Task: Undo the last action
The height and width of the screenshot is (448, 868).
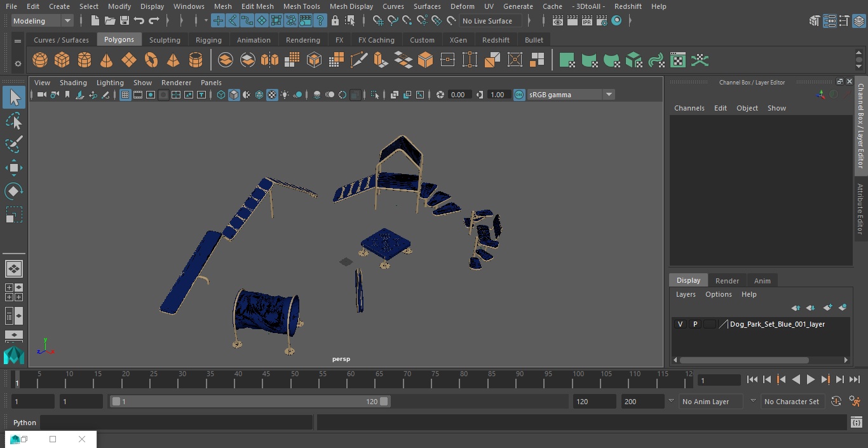Action: click(139, 21)
